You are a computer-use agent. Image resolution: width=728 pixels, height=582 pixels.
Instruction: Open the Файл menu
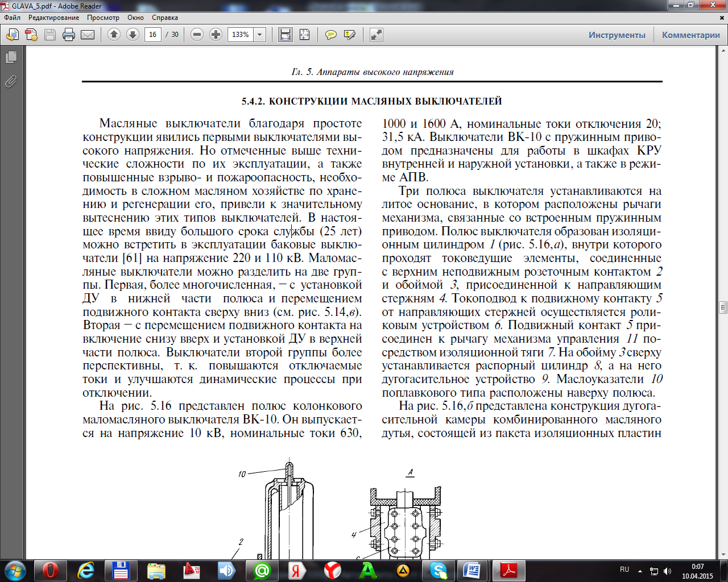12,18
